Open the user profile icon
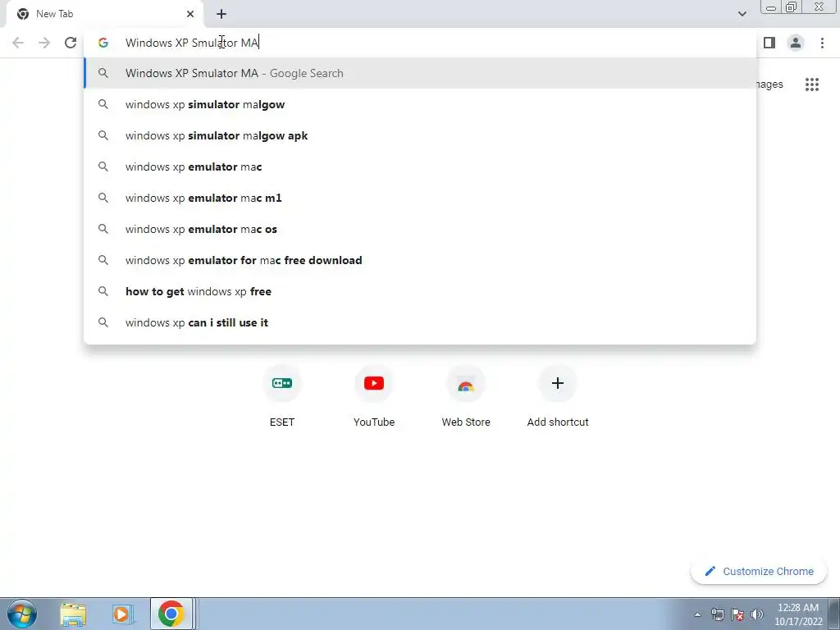Image resolution: width=840 pixels, height=630 pixels. (796, 43)
